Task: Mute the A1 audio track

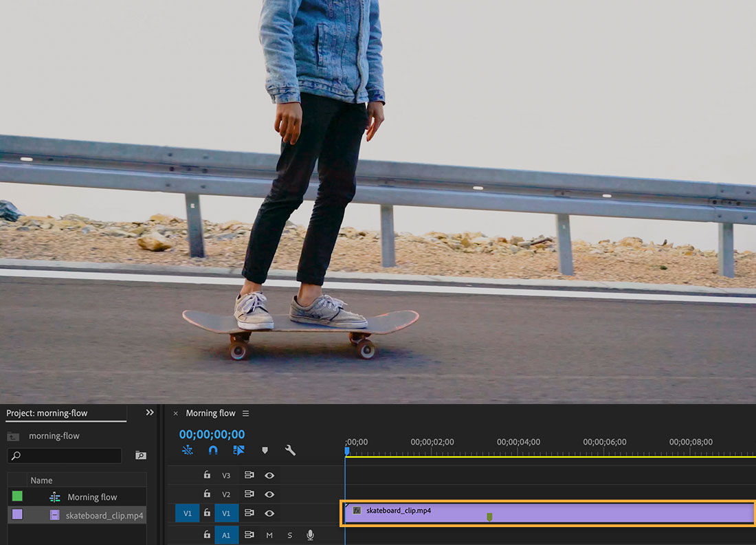Action: click(x=270, y=535)
